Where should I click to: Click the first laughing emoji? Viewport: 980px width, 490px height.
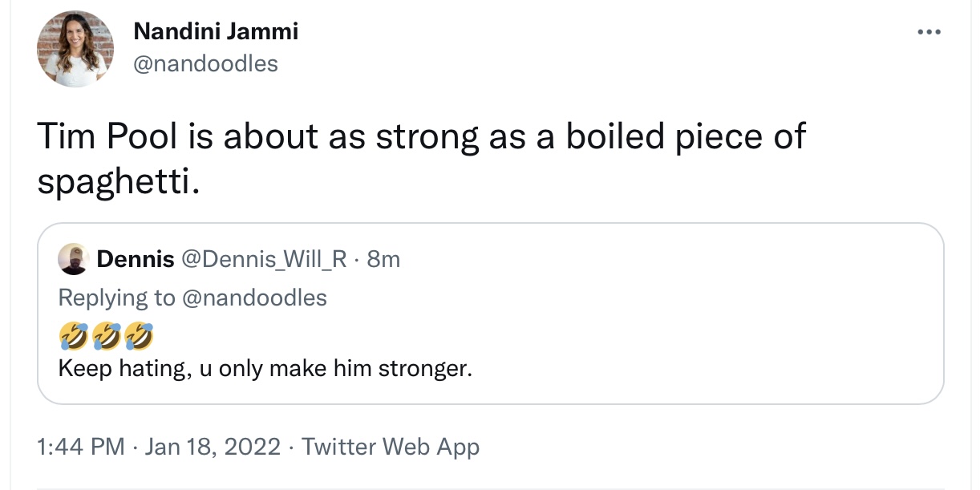(x=74, y=338)
